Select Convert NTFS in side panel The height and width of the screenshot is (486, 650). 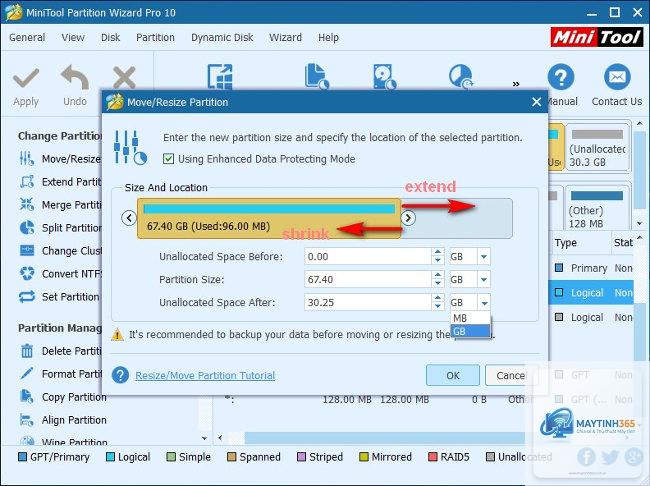click(x=60, y=274)
